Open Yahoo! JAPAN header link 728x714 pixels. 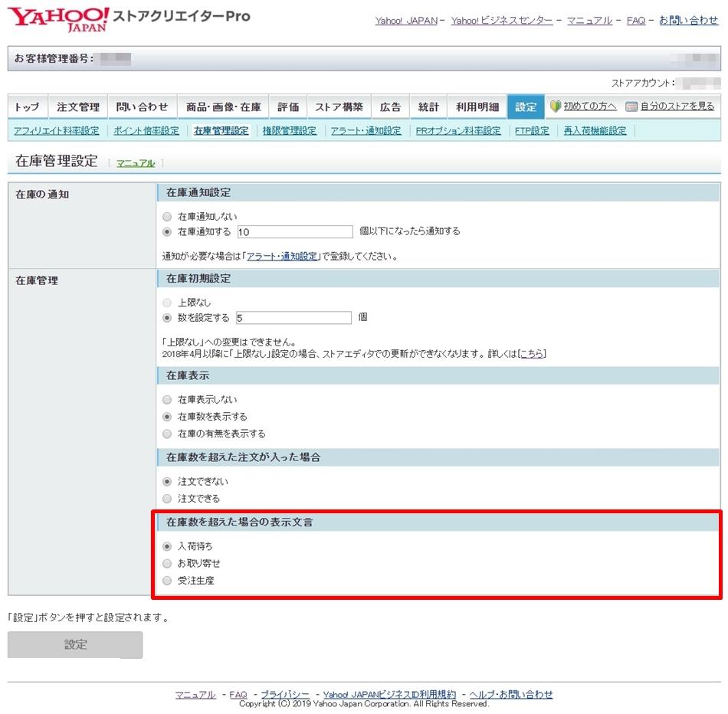click(406, 21)
